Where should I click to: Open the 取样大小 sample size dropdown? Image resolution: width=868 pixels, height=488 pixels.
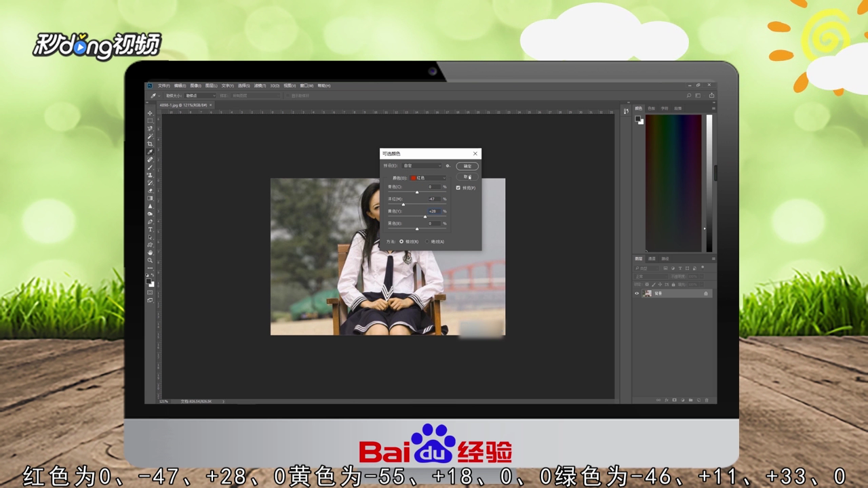(200, 96)
